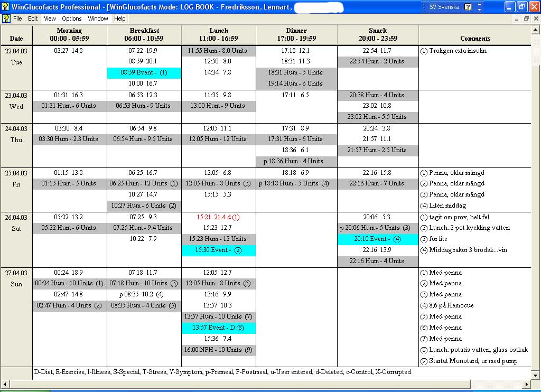The height and width of the screenshot is (392, 541).
Task: Select the 'p 18:36 Hum - 4 Units' entry
Action: pyautogui.click(x=296, y=162)
